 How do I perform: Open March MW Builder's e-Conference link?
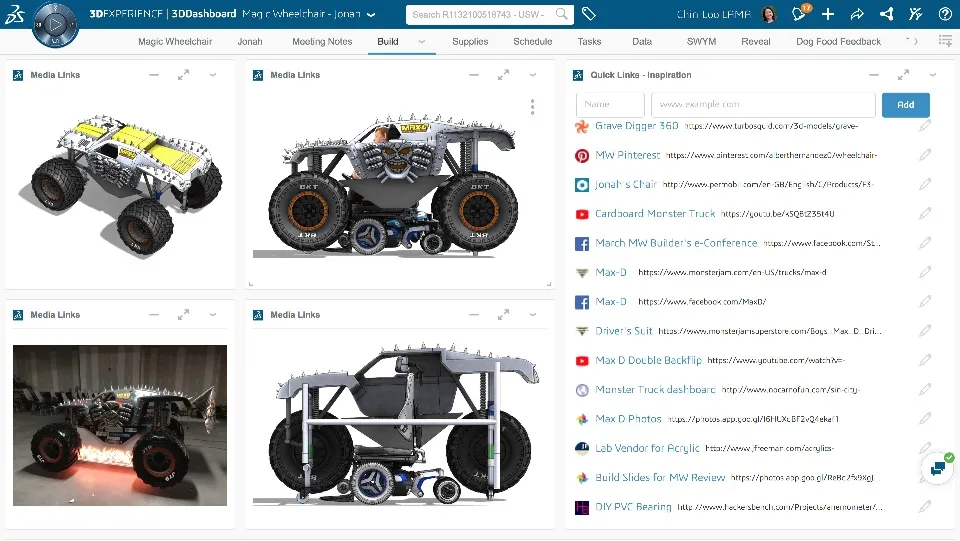676,243
